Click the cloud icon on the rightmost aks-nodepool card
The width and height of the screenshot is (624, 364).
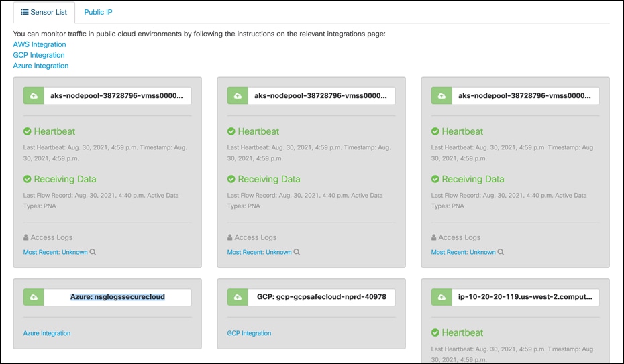441,96
